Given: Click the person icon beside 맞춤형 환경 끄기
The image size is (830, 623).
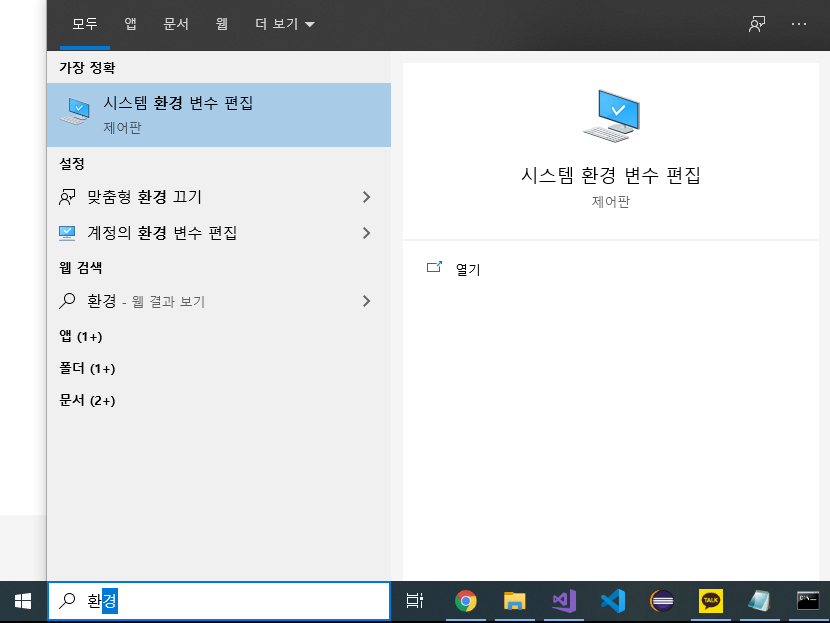Looking at the screenshot, I should pos(67,197).
